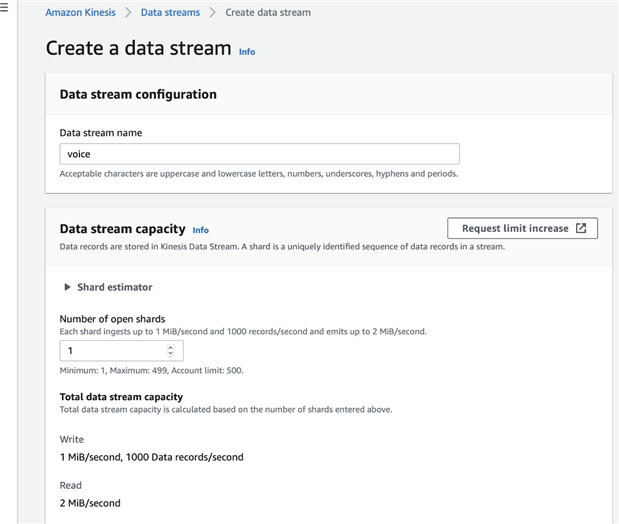Open Info link for Data stream capacity

tap(201, 230)
